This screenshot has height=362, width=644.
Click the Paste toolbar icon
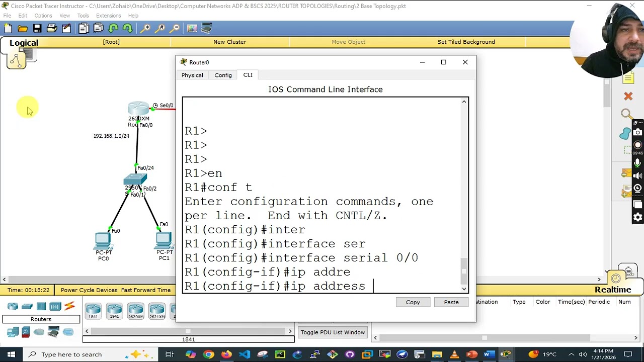tap(99, 29)
